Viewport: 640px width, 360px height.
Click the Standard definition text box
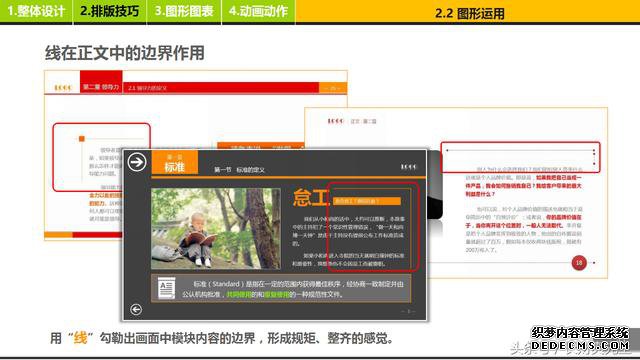click(281, 288)
